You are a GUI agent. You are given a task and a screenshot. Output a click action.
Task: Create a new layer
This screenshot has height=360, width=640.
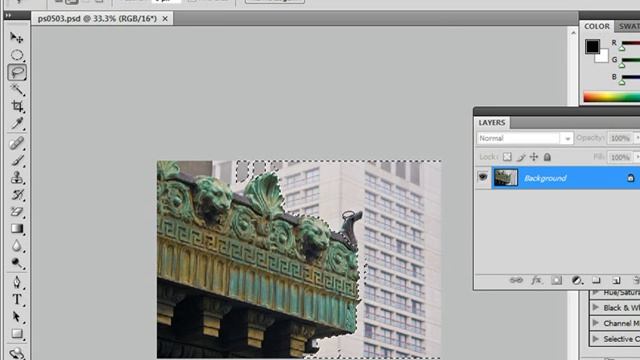[616, 280]
